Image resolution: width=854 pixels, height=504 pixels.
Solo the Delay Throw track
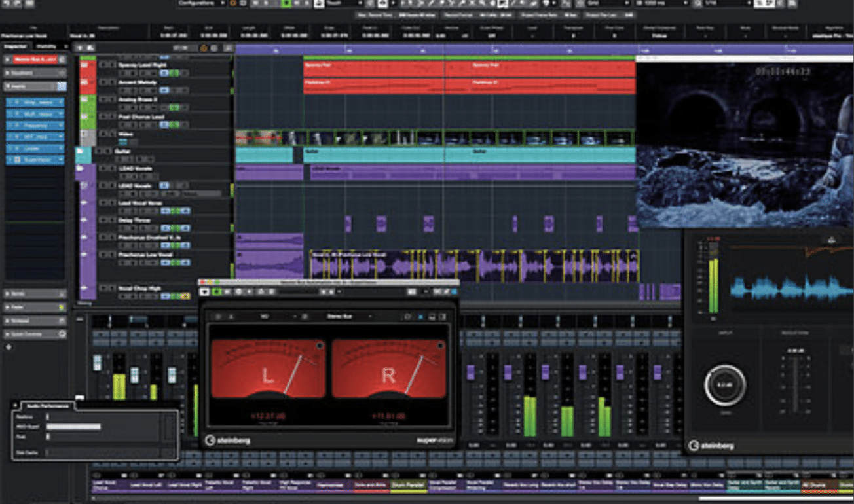click(111, 221)
